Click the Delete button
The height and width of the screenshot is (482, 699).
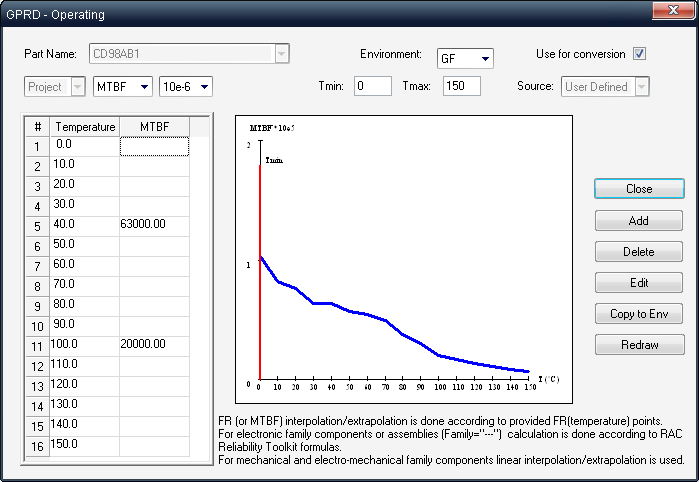point(638,252)
